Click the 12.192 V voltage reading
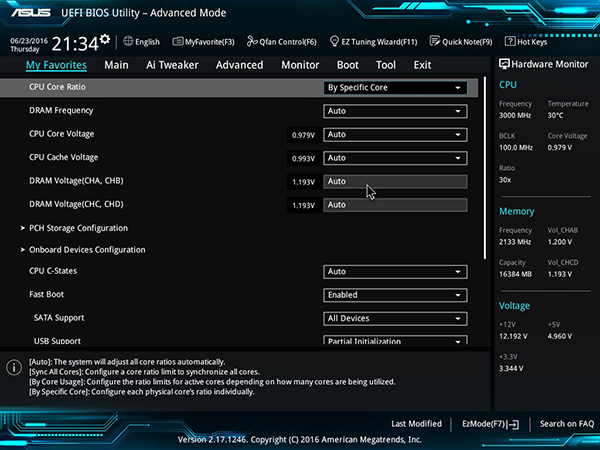Image resolution: width=600 pixels, height=450 pixels. pyautogui.click(x=513, y=336)
